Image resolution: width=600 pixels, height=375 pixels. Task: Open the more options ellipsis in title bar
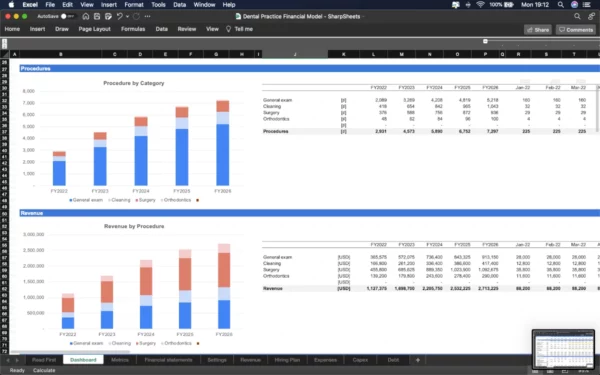tap(148, 16)
